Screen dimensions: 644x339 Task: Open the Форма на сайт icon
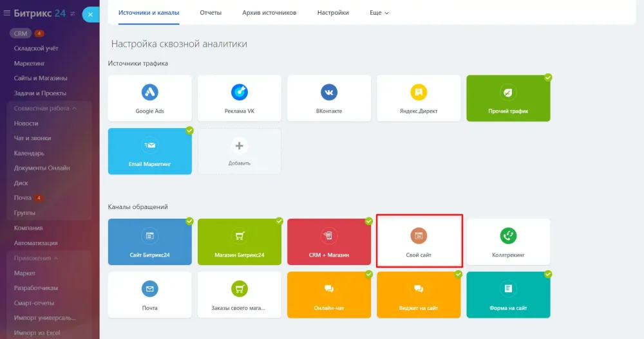click(x=508, y=289)
